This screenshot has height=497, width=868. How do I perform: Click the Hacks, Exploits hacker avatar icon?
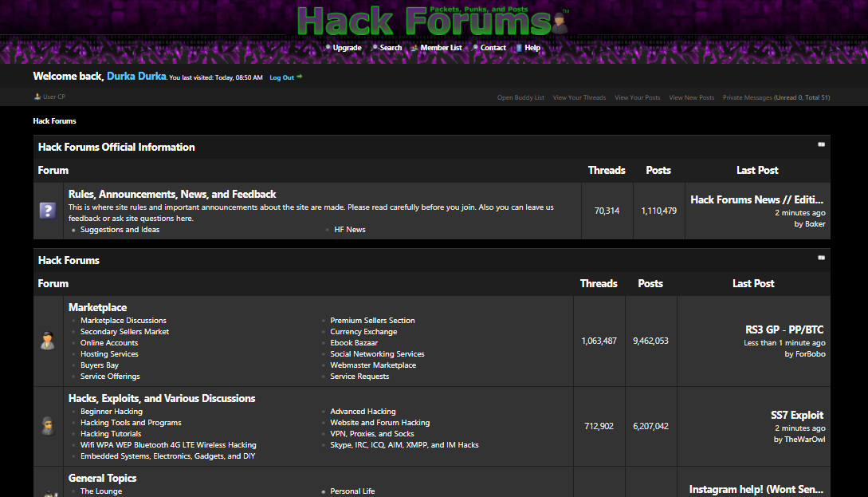click(48, 425)
